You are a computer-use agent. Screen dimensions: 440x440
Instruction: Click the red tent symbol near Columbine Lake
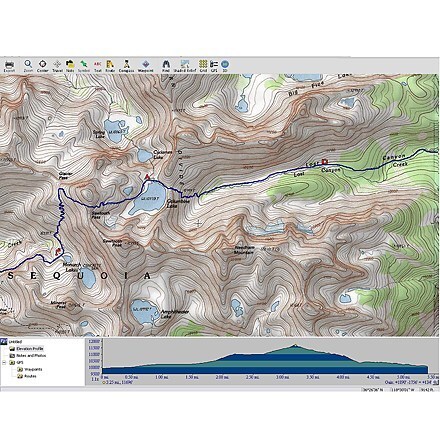(x=148, y=177)
